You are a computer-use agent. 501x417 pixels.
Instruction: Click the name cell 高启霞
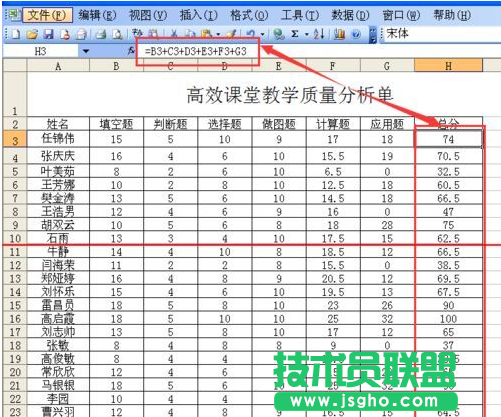[58, 319]
